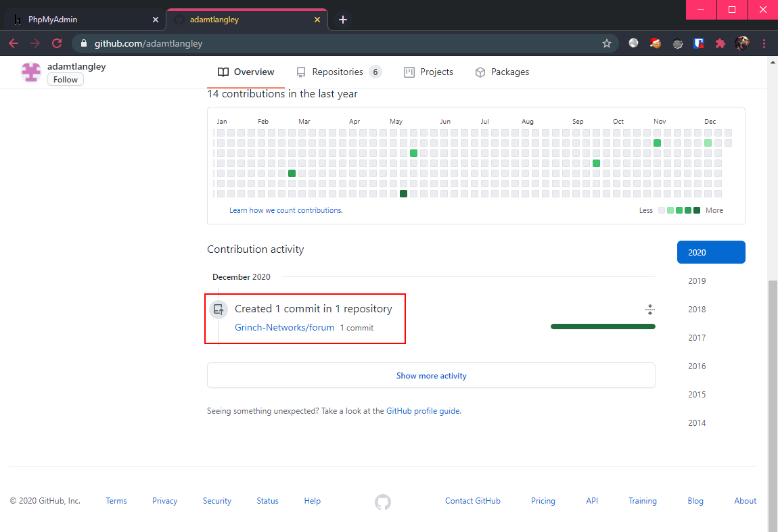Expand Show more activity
778x532 pixels.
(431, 375)
